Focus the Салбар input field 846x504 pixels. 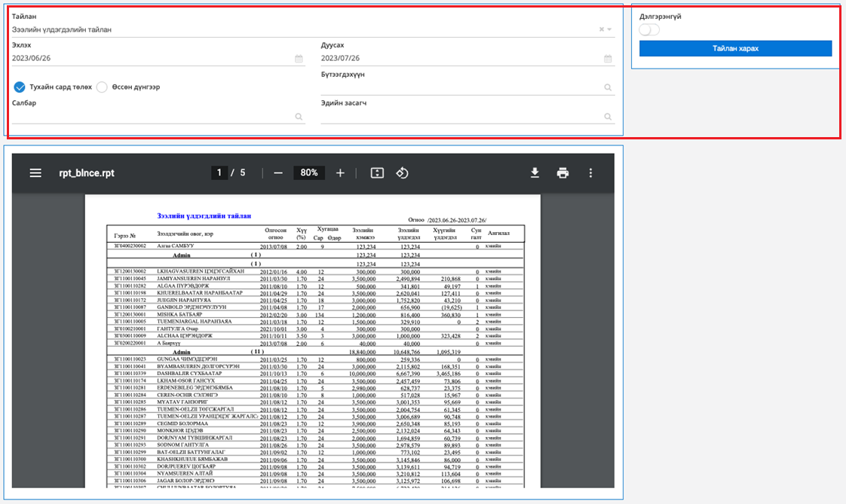(x=158, y=117)
